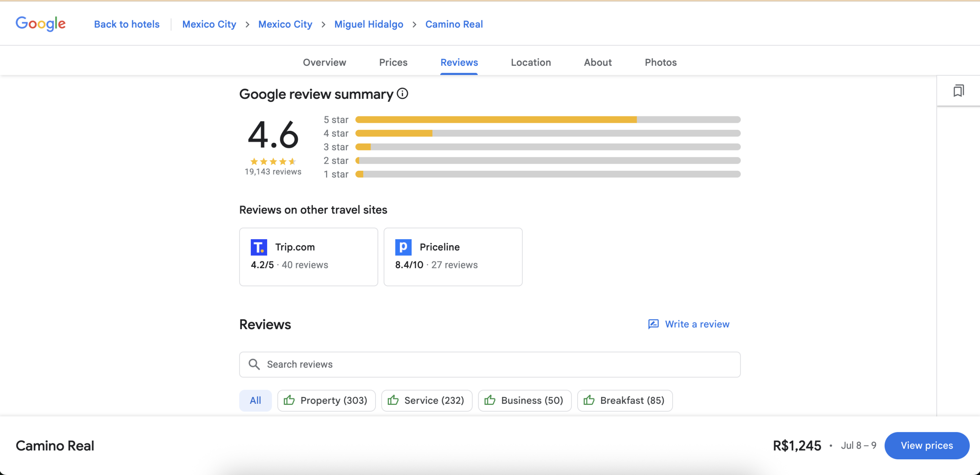Filter reviews by Service (232)
The height and width of the screenshot is (475, 980).
[x=426, y=400]
